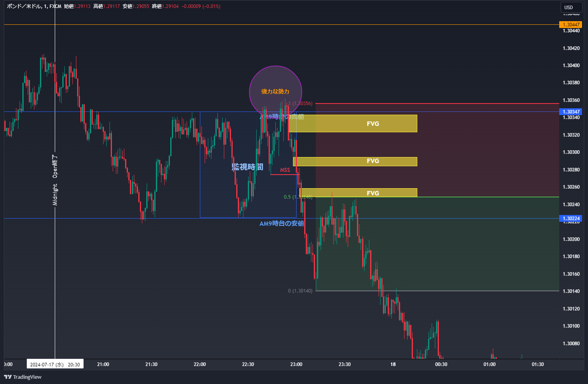
Task: Select the Fibonacci 0.5 level label
Action: pos(298,197)
